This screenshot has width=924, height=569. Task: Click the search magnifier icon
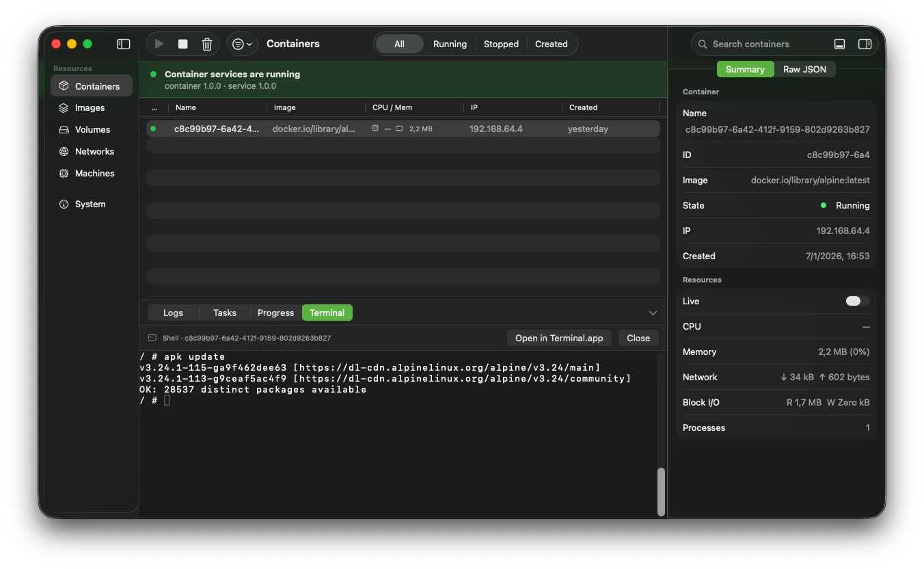click(703, 44)
